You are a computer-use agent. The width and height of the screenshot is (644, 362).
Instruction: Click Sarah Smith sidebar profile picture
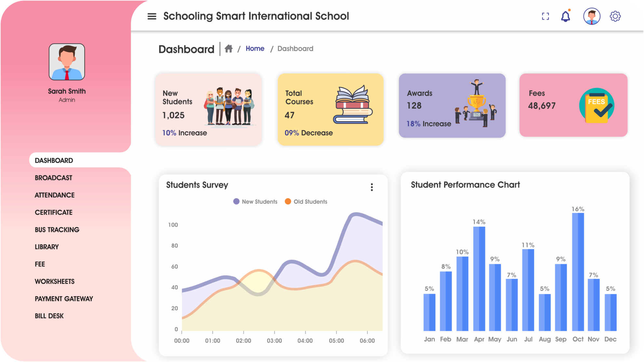tap(67, 62)
